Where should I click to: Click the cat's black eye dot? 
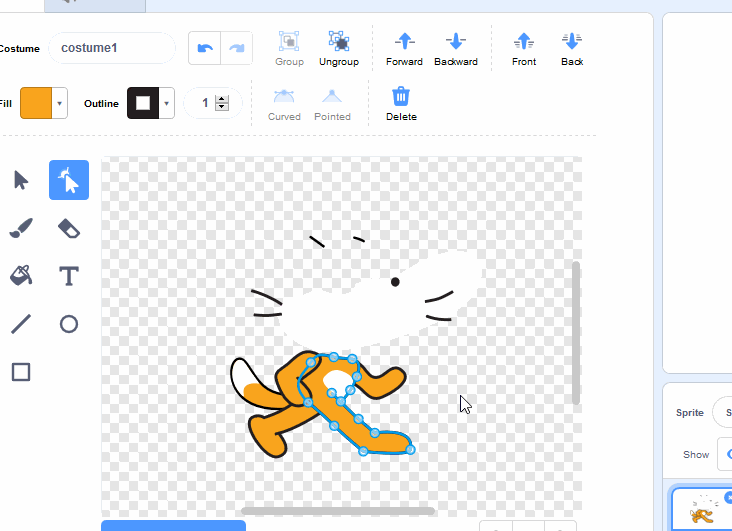[395, 282]
